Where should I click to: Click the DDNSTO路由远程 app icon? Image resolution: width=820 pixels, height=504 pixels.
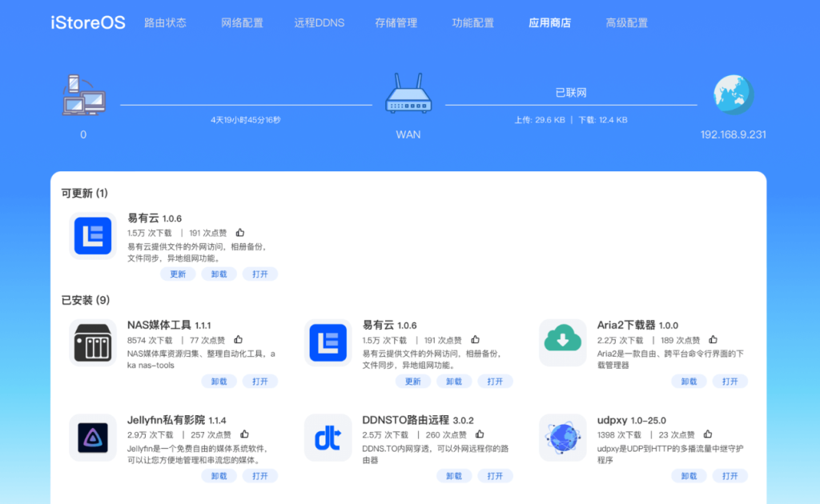tap(328, 438)
